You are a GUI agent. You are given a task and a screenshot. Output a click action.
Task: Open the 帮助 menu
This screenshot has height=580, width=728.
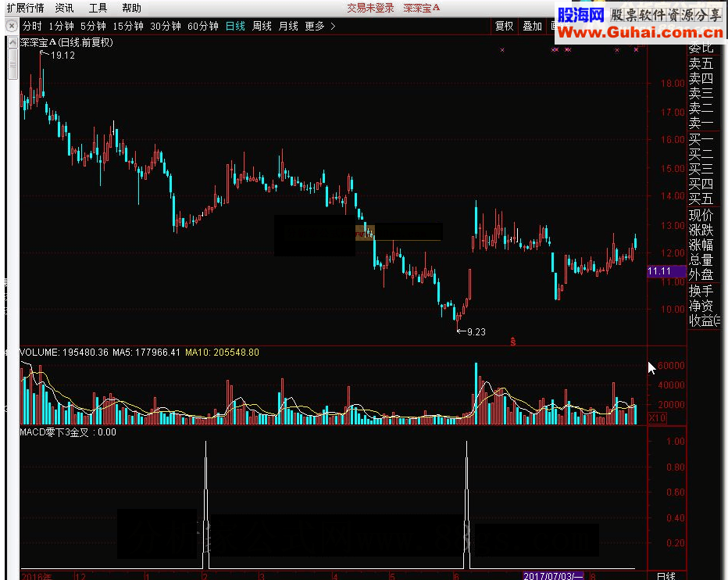(131, 8)
